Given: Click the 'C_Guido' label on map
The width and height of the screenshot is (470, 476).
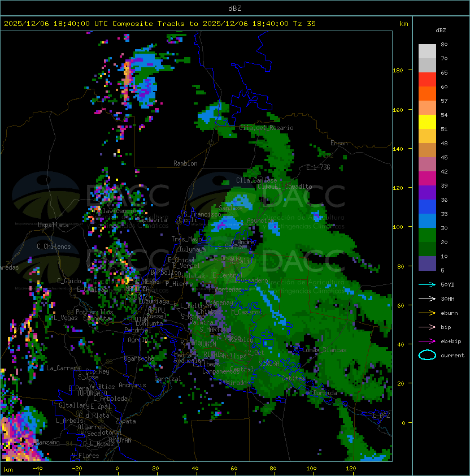Looking at the screenshot, I should point(69,281).
